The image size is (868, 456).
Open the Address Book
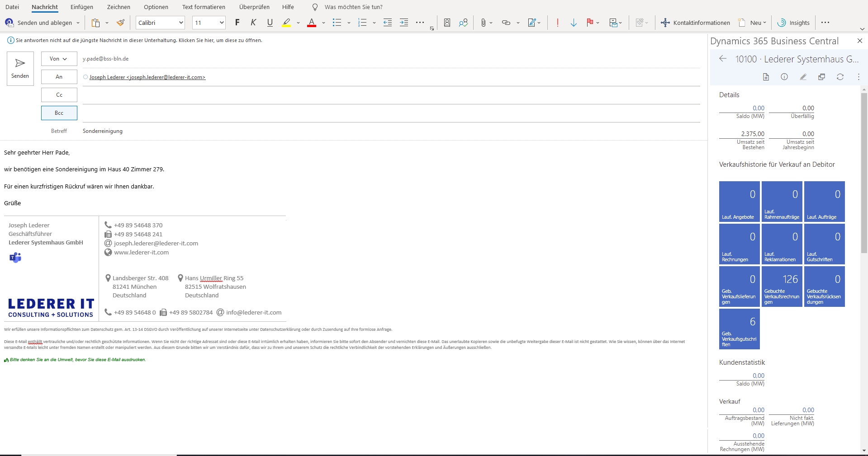point(447,23)
